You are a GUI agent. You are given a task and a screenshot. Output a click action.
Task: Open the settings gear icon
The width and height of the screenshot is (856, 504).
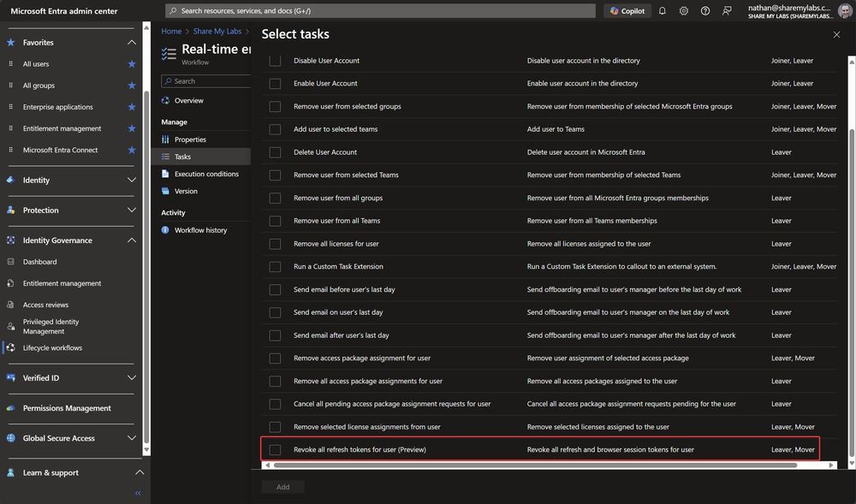coord(683,11)
